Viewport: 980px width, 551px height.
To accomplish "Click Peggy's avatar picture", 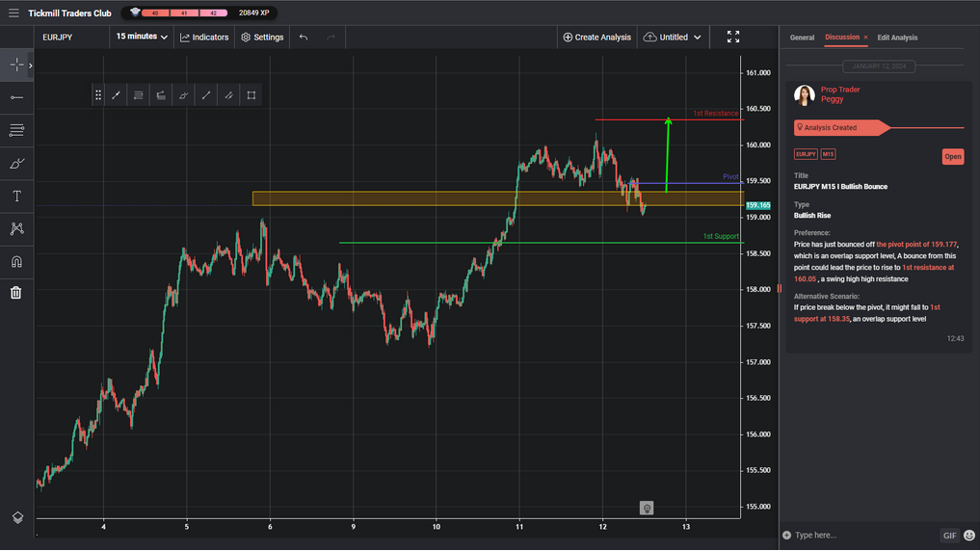I will click(x=805, y=95).
